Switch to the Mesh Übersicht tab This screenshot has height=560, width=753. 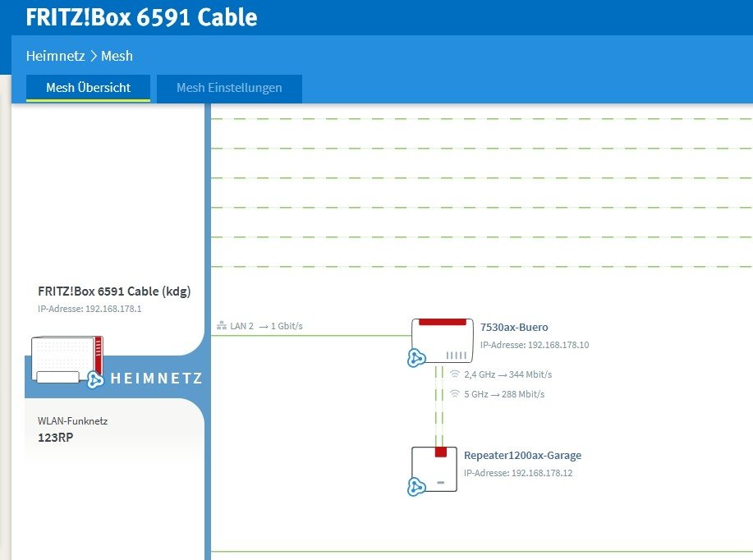point(89,88)
